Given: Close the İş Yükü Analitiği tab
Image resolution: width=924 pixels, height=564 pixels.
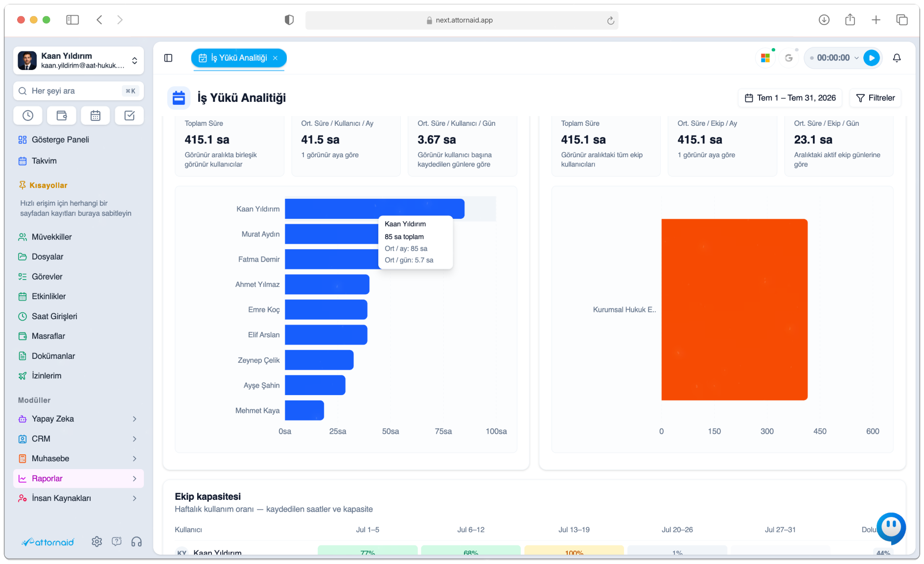Looking at the screenshot, I should (276, 58).
